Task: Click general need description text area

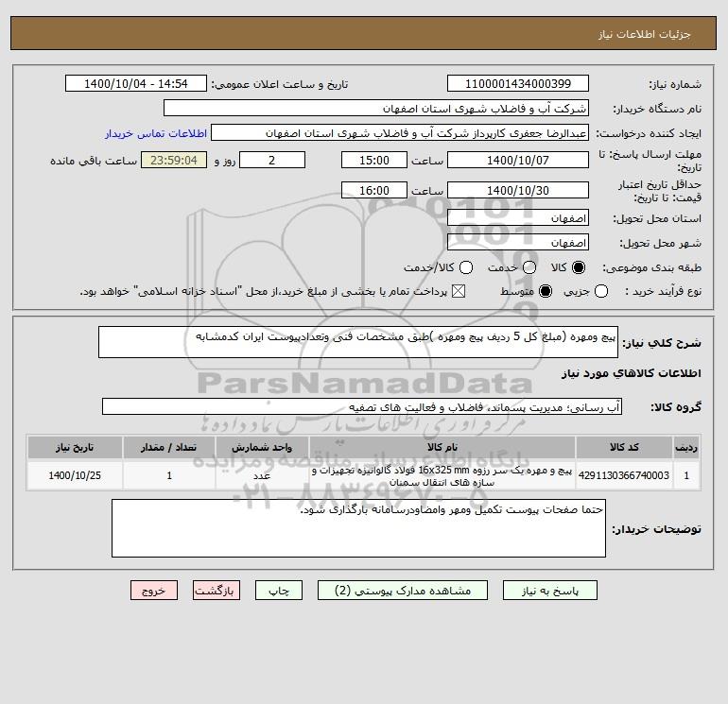Action: (358, 342)
